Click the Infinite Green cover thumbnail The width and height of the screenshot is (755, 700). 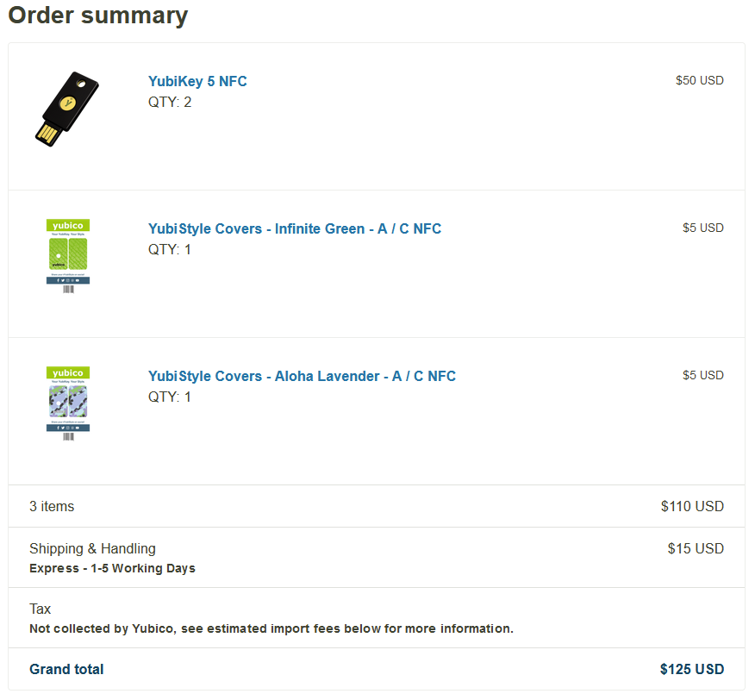pyautogui.click(x=67, y=255)
